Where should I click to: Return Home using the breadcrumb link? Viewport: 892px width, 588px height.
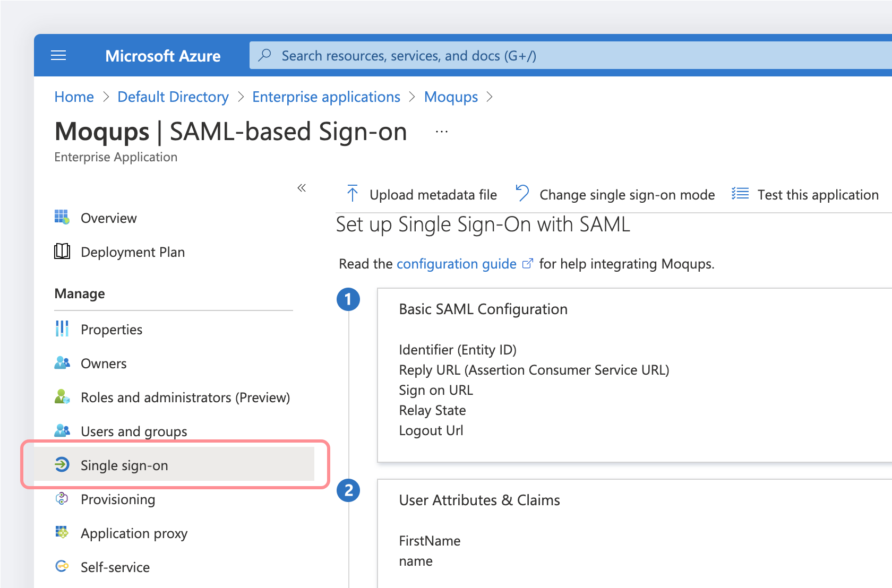[74, 97]
